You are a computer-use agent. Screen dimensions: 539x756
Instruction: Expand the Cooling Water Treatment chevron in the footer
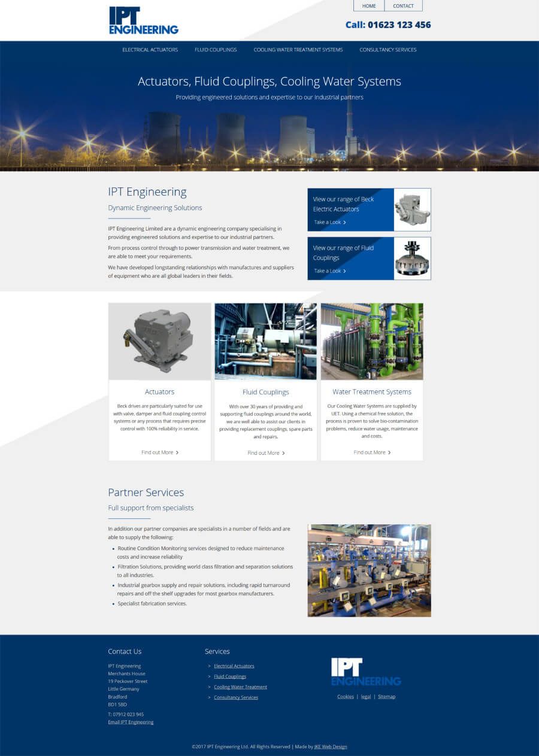[208, 687]
